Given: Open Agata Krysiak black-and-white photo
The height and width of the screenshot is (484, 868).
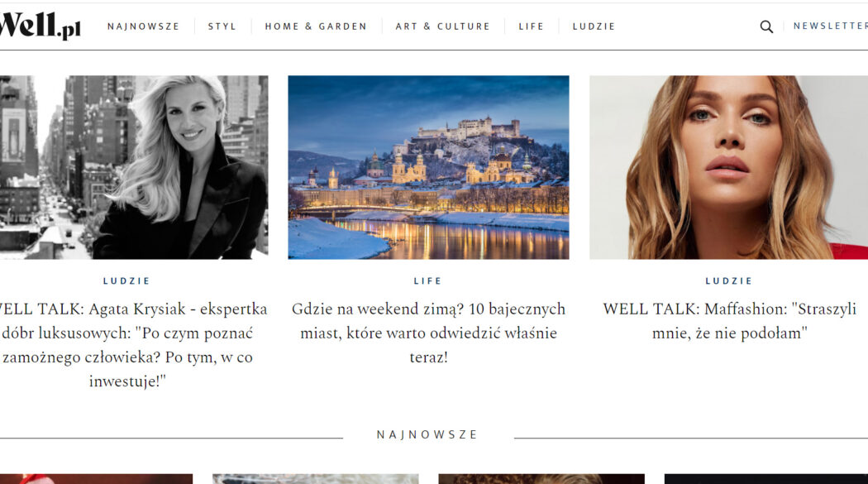Looking at the screenshot, I should click(134, 167).
